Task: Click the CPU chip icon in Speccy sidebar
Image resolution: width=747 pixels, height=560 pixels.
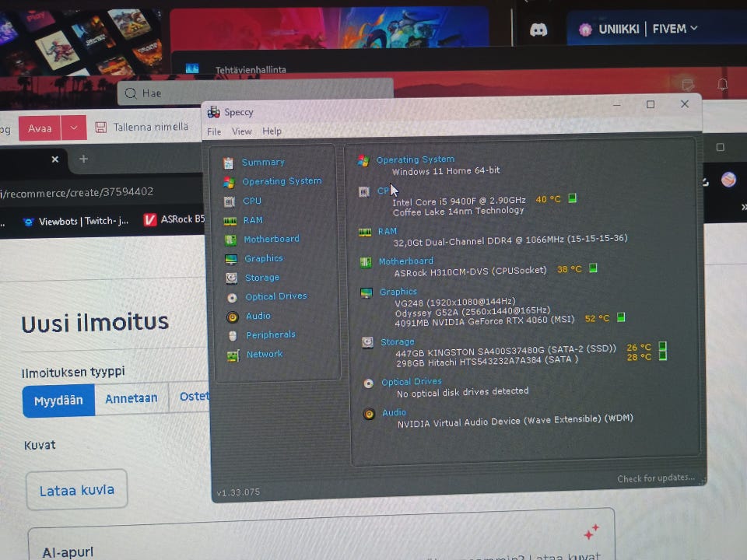Action: tap(230, 201)
